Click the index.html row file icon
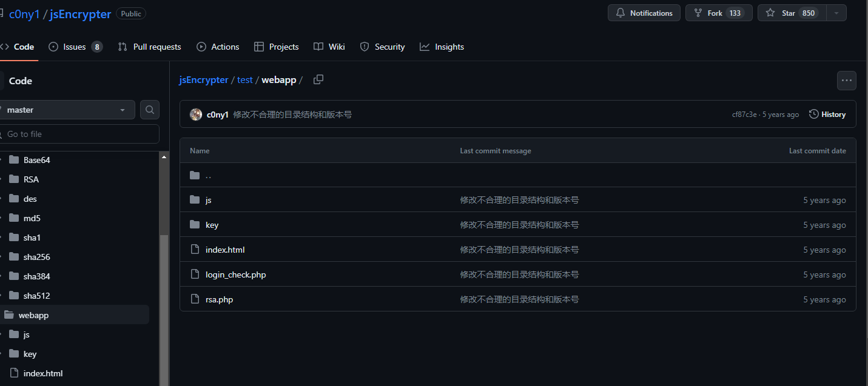The image size is (868, 386). pos(195,250)
